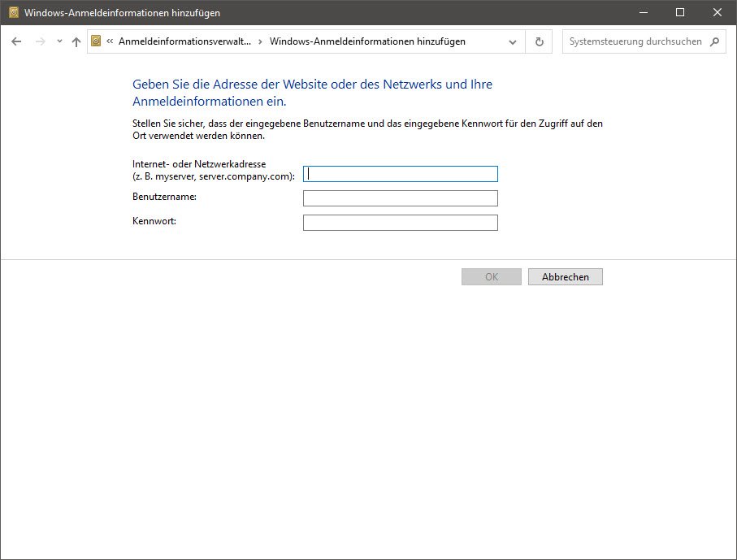
Task: Select Windows-Anmeldeinformationen hinzufügen breadcrumb
Action: (367, 41)
